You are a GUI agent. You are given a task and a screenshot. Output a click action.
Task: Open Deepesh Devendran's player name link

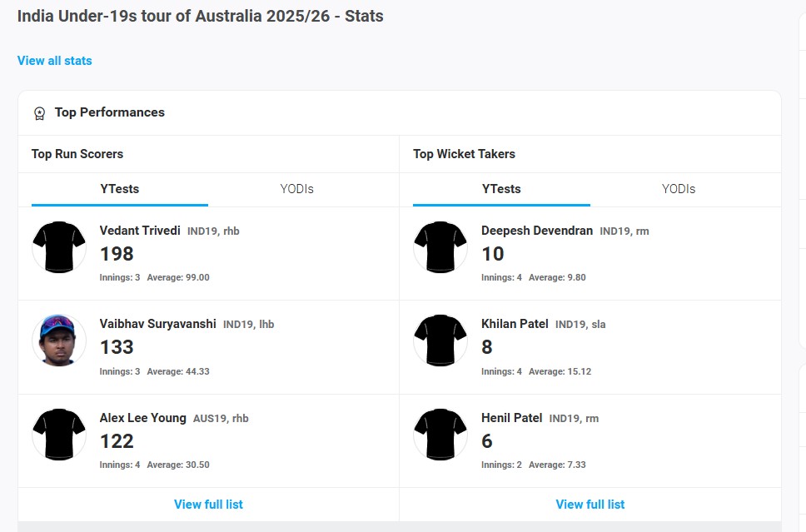pyautogui.click(x=537, y=231)
